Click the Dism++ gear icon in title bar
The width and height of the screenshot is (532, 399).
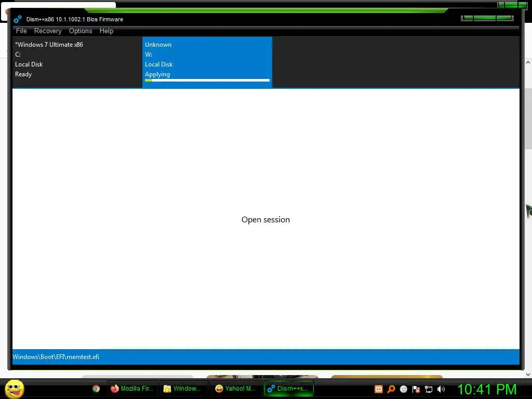pos(18,19)
